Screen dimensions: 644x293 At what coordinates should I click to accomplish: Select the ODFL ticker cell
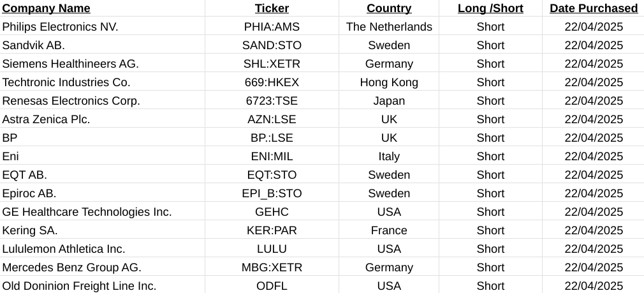pyautogui.click(x=272, y=286)
